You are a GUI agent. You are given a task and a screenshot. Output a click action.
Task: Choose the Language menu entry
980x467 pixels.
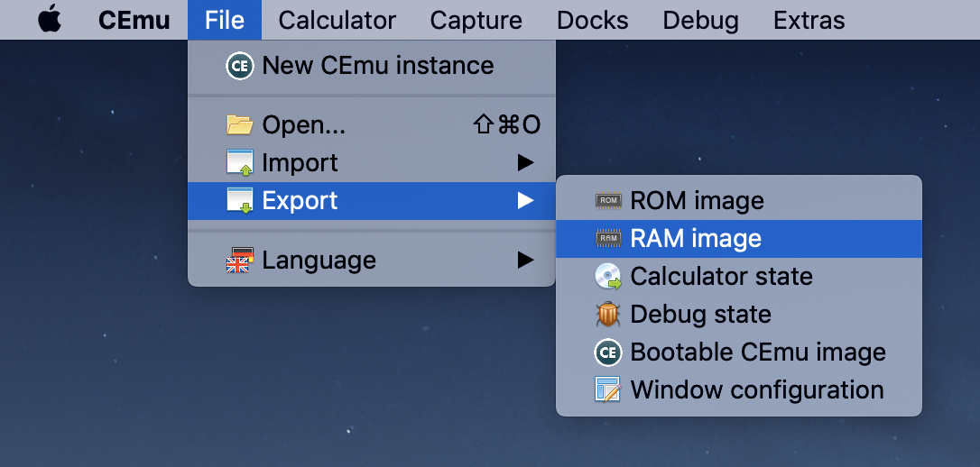pos(371,260)
